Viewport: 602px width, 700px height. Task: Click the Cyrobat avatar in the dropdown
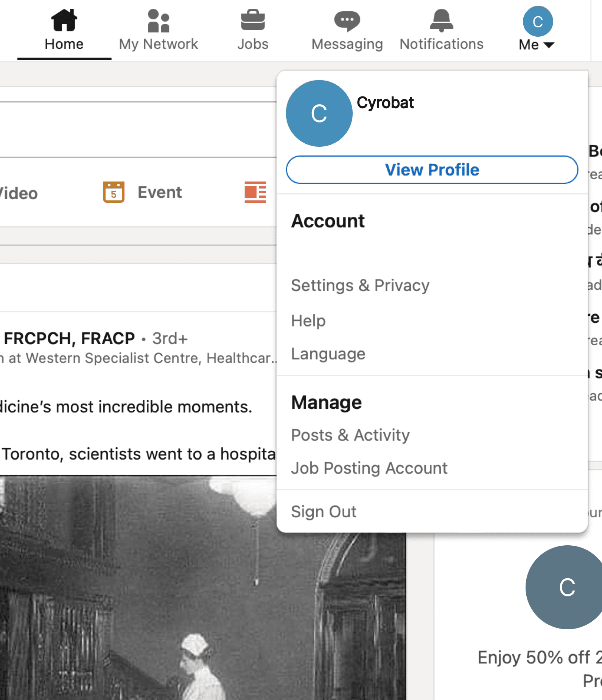point(319,113)
